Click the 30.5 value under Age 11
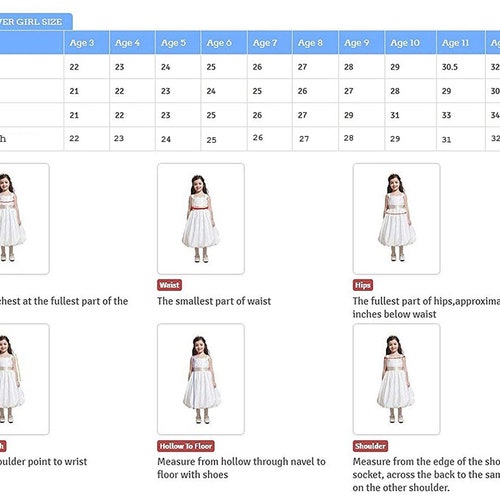 coord(450,67)
